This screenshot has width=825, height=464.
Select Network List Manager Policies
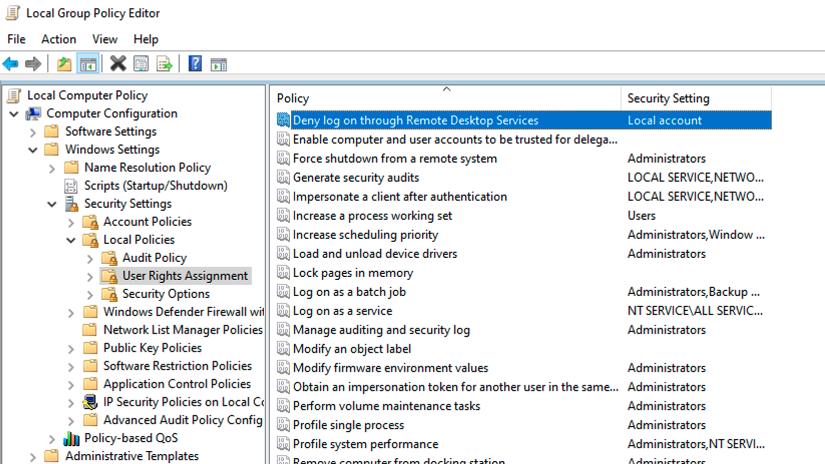tap(183, 330)
